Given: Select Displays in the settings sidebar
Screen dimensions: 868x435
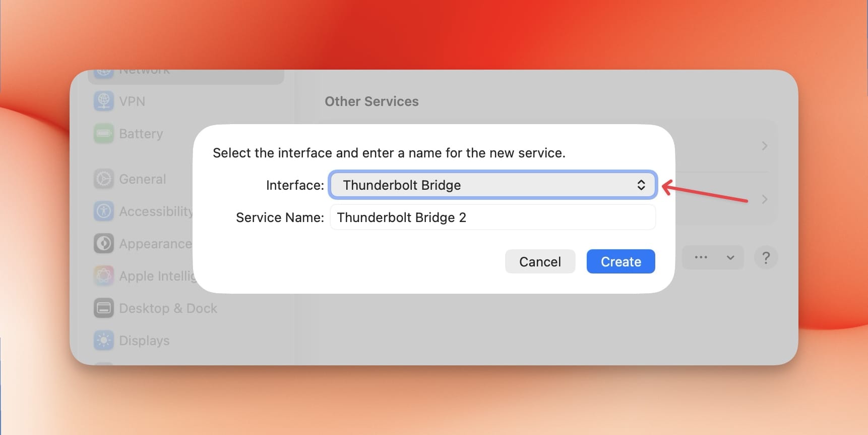Looking at the screenshot, I should point(144,341).
